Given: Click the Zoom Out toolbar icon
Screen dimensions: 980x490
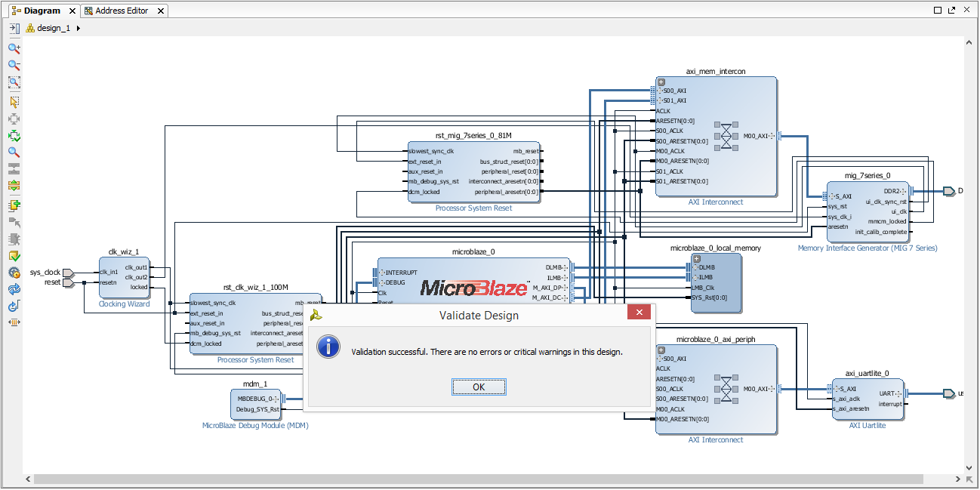Looking at the screenshot, I should click(x=14, y=66).
